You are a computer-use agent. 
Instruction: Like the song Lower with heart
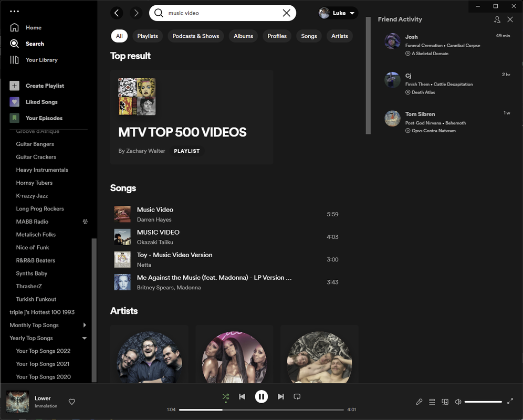[72, 402]
